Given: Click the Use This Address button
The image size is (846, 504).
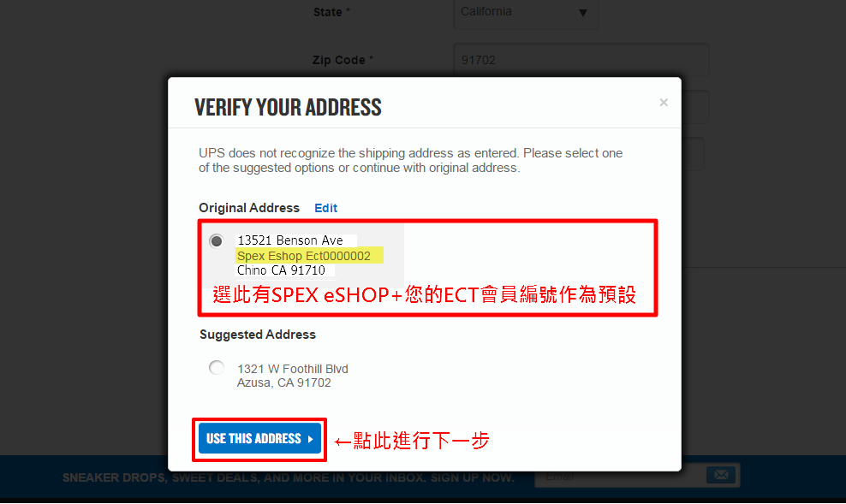Looking at the screenshot, I should coord(259,439).
